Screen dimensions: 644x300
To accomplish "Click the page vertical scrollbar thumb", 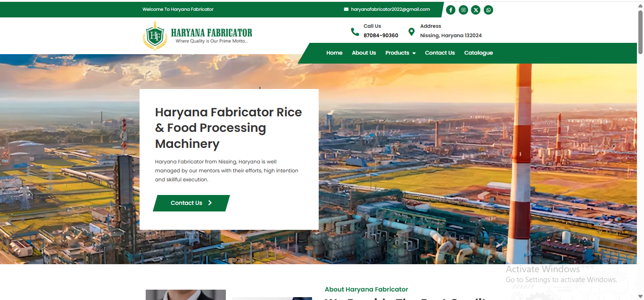I will [640, 32].
